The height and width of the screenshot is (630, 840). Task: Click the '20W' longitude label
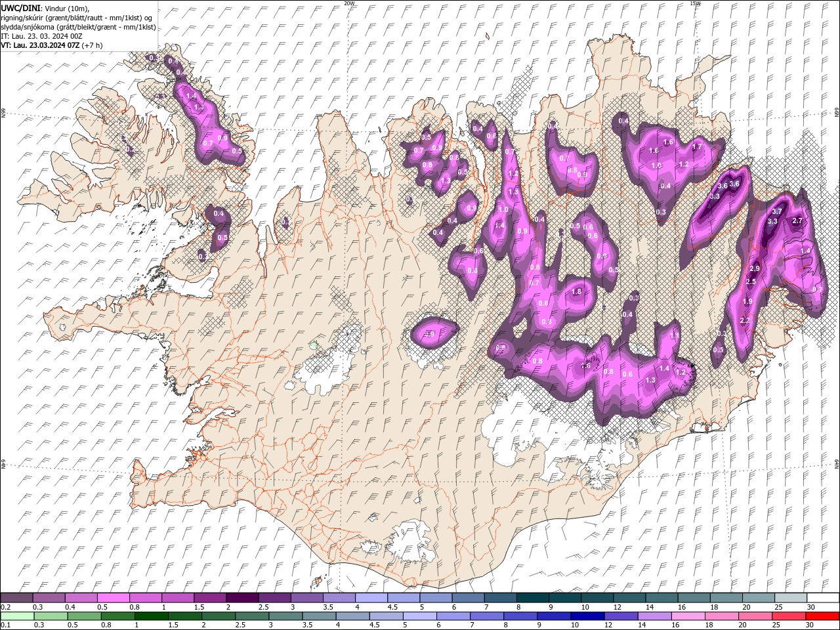[349, 3]
